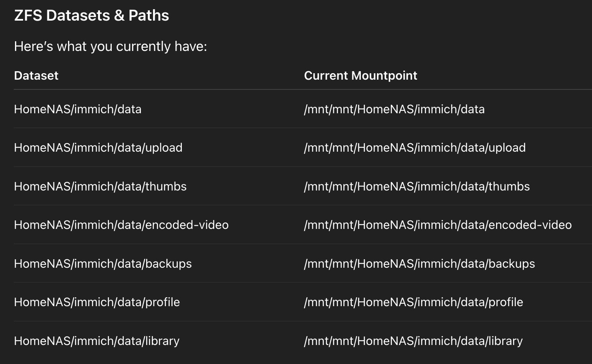Click the "Here's what you currently have" text
Viewport: 592px width, 364px height.
110,47
